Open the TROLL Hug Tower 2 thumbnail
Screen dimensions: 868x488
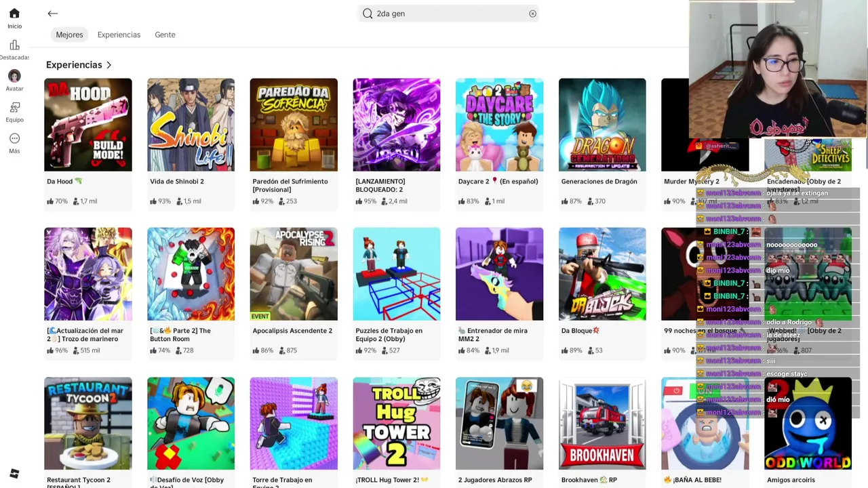[397, 424]
